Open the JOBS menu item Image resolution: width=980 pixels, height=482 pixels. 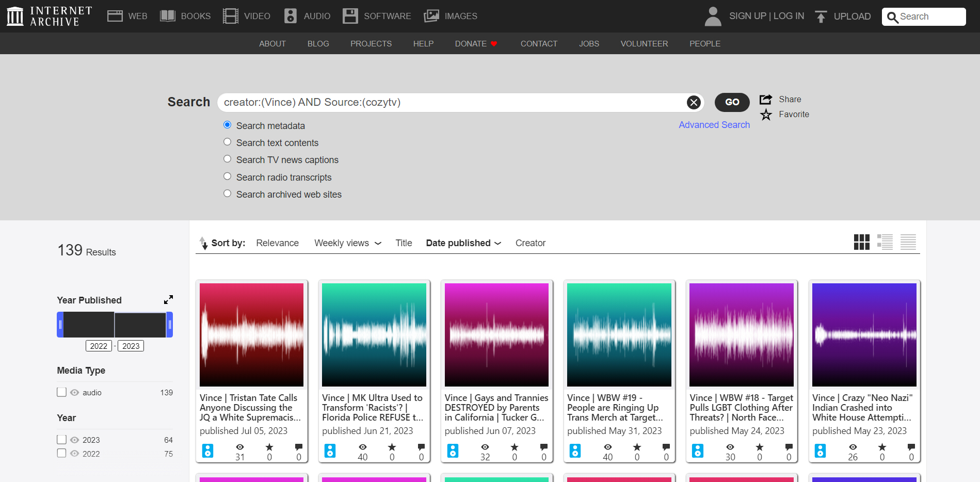pyautogui.click(x=589, y=44)
